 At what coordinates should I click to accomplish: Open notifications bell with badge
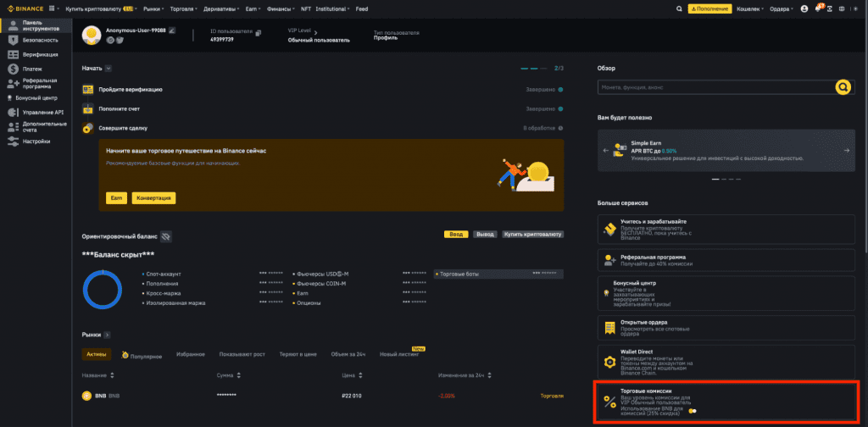[819, 8]
